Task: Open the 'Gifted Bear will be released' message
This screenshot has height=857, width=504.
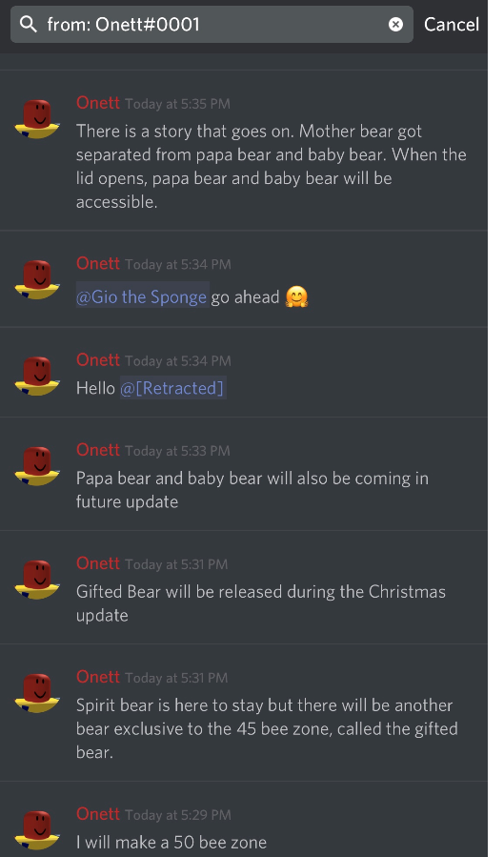Action: [244, 587]
